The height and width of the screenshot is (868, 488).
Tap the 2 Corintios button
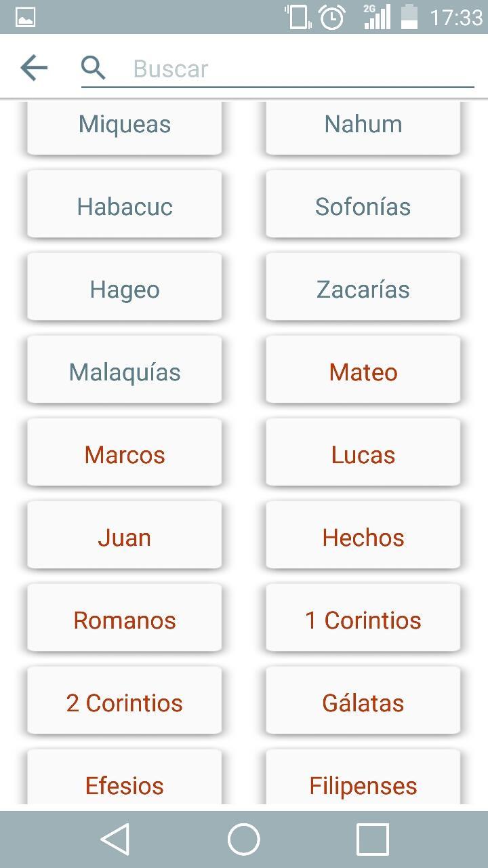pyautogui.click(x=125, y=703)
